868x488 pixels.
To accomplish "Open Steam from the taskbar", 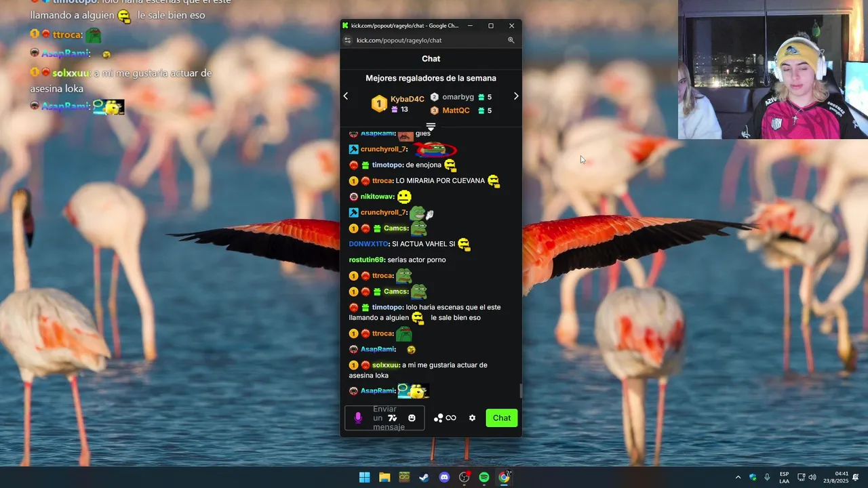I will click(x=424, y=477).
